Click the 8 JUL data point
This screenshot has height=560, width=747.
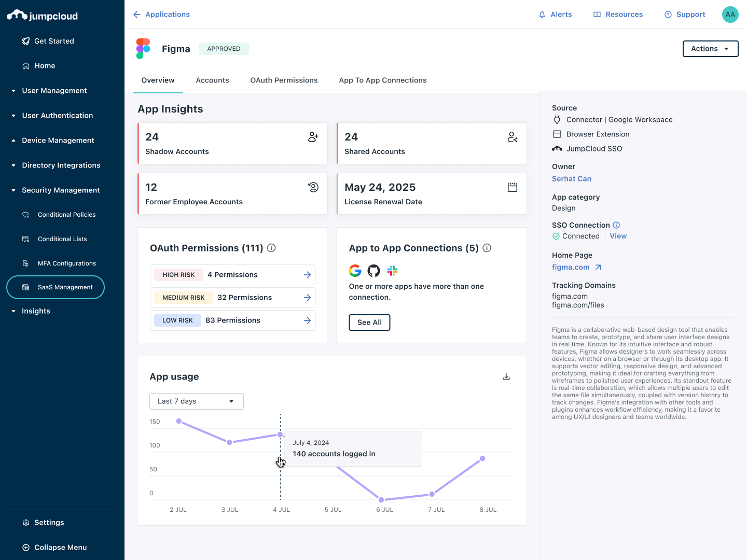482,458
